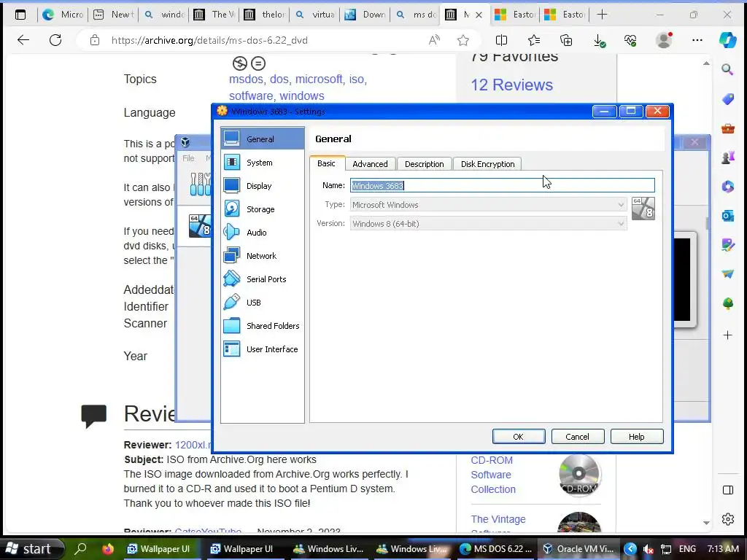Screen dimensions: 747x560
Task: Switch to the Disk Encryption tab
Action: point(487,164)
